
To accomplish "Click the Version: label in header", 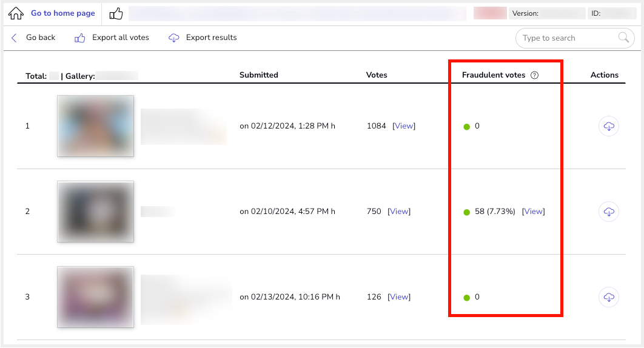I will 525,13.
